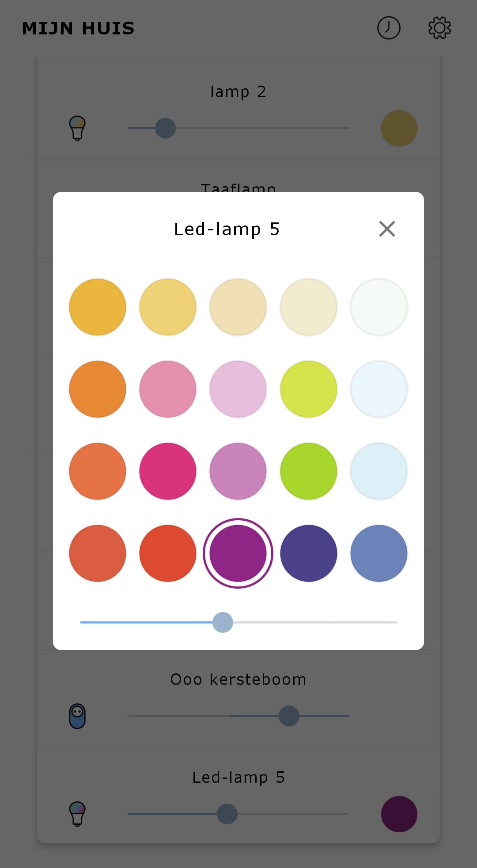Click the smart plug icon for Ooo kersteboom
Screen dimensions: 477x868
point(77,716)
